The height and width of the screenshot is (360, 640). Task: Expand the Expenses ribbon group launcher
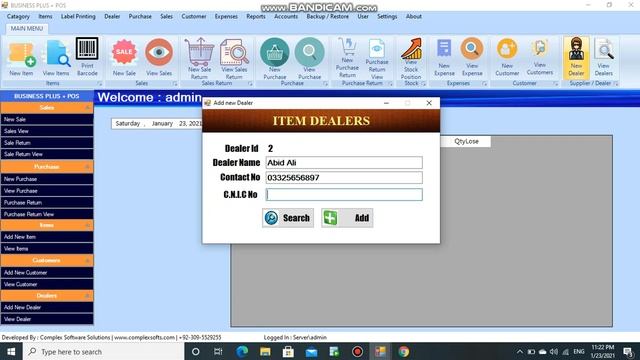[484, 84]
